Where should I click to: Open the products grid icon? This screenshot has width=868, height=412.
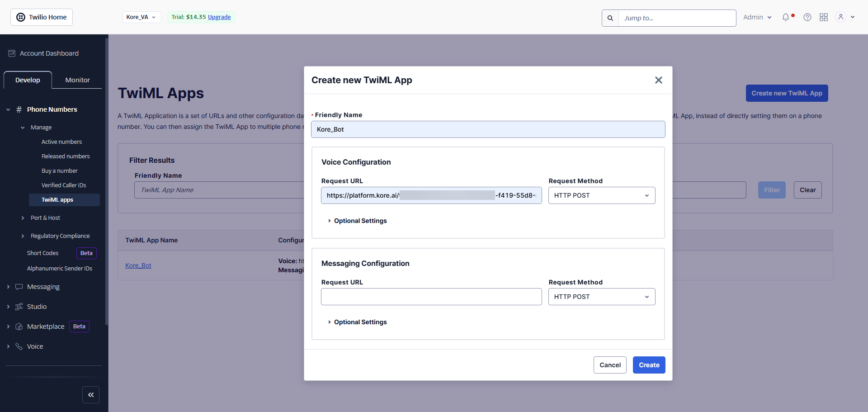coord(824,17)
